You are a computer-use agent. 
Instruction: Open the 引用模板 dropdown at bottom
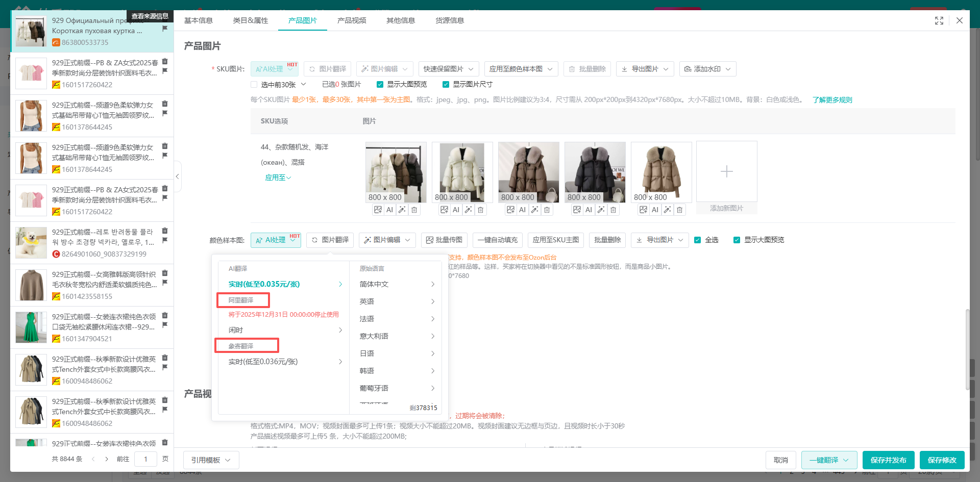click(x=211, y=460)
